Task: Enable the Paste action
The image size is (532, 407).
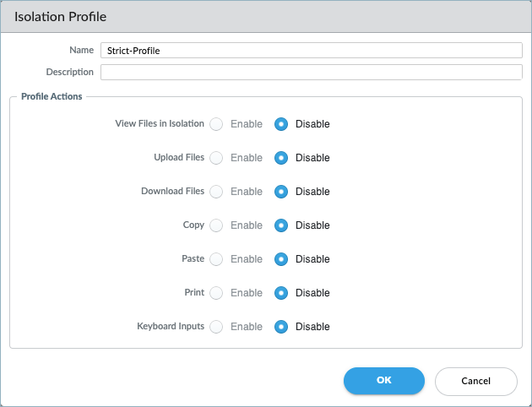Action: 216,259
